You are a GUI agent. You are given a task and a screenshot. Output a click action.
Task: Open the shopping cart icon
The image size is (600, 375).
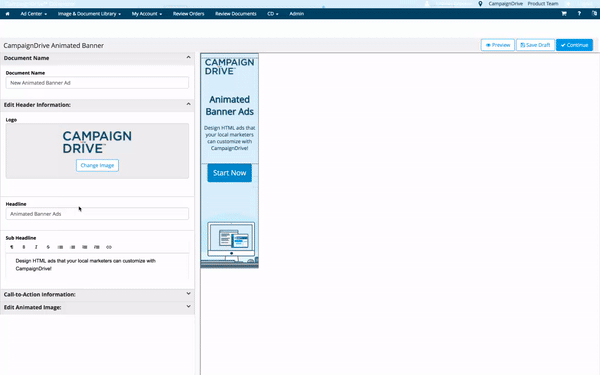tap(564, 14)
